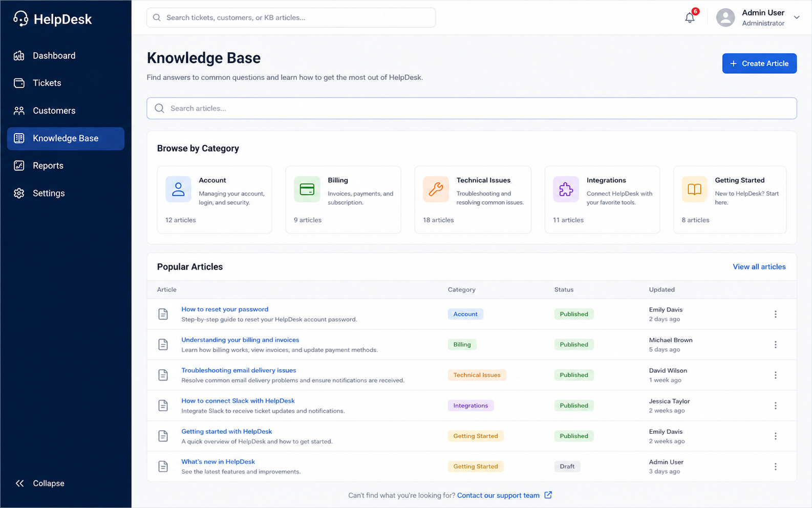
Task: Open the Reports sidebar item
Action: [66, 165]
